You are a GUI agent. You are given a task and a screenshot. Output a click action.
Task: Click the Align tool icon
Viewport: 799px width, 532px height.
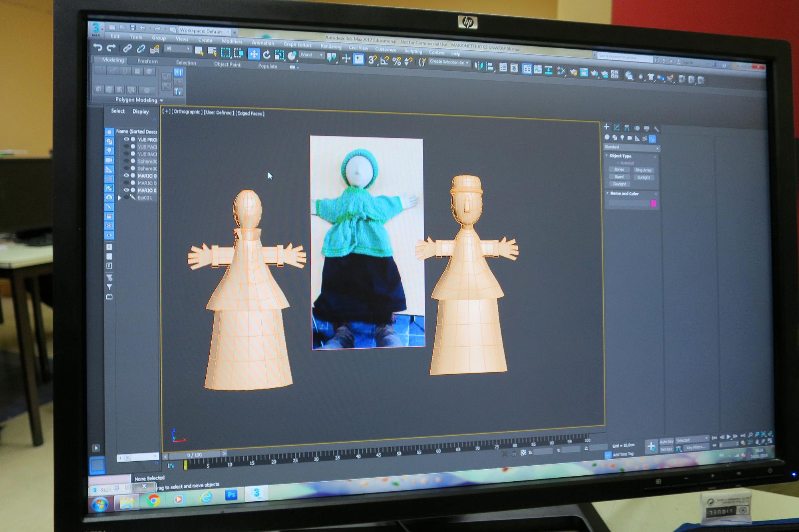[490, 66]
